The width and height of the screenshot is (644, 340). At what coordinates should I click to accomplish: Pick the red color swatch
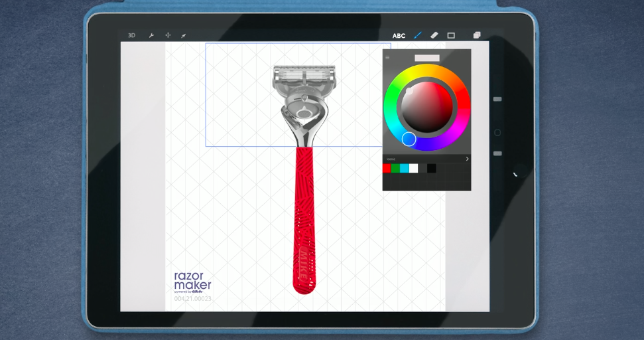point(387,169)
